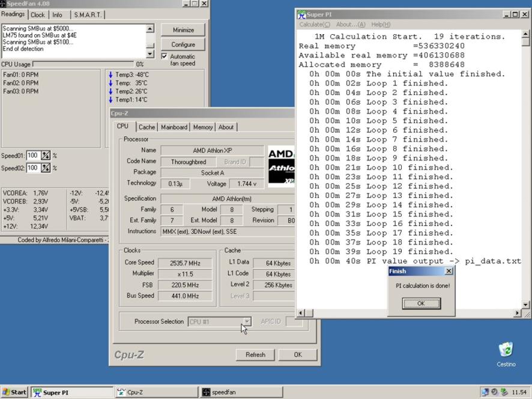The height and width of the screenshot is (399, 532).
Task: Click the Package field 'Socket A'
Action: coord(213,173)
